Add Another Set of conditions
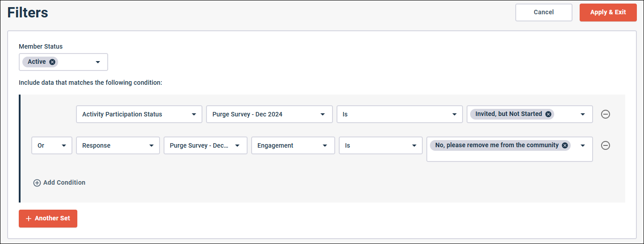 point(48,219)
